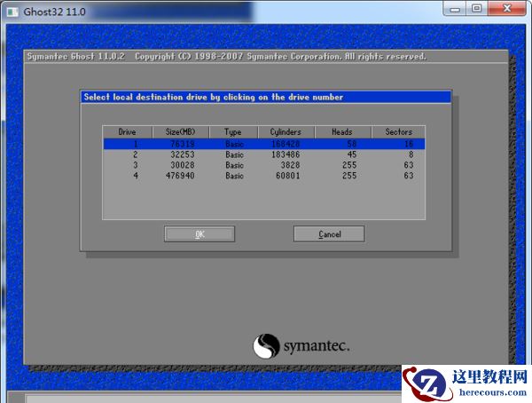Click heads value 45 for drive 2
The image size is (532, 403).
(x=352, y=154)
